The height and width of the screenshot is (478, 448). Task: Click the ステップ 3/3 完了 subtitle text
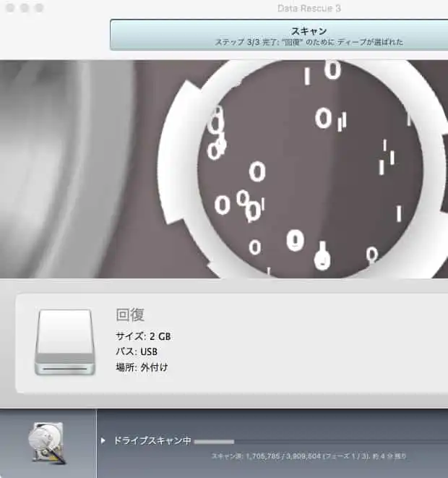tap(309, 42)
